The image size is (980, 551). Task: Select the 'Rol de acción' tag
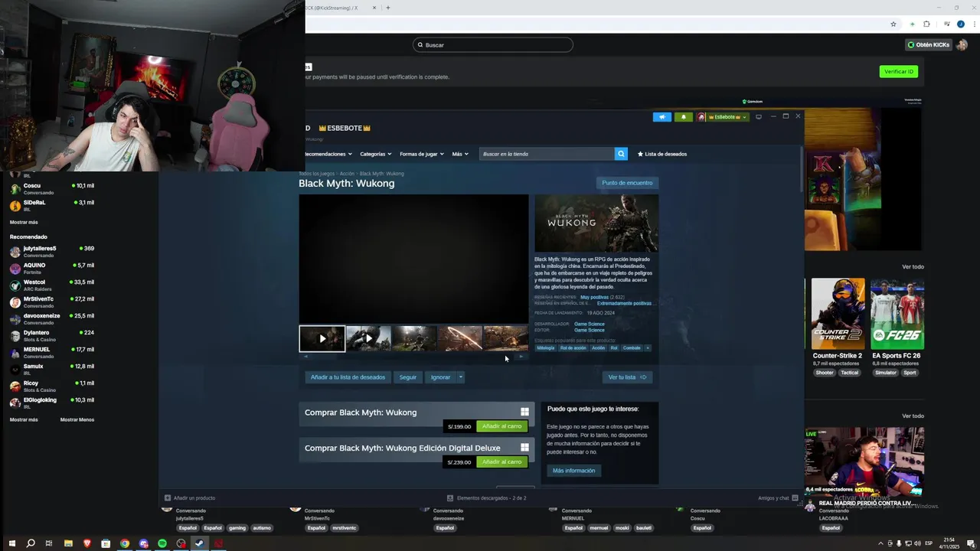(573, 348)
